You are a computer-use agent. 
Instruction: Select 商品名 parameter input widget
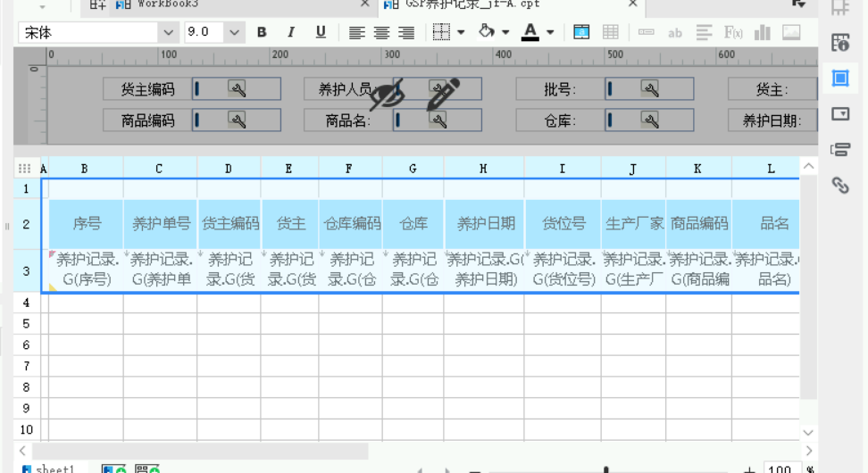pyautogui.click(x=438, y=120)
